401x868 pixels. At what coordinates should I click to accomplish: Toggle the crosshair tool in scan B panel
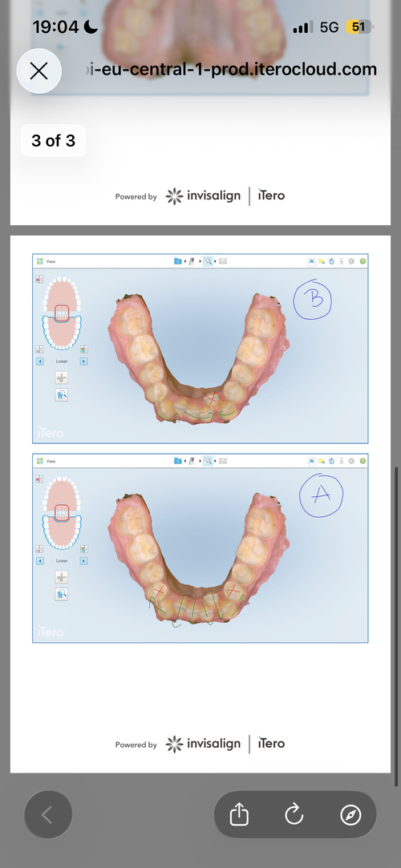tap(62, 377)
